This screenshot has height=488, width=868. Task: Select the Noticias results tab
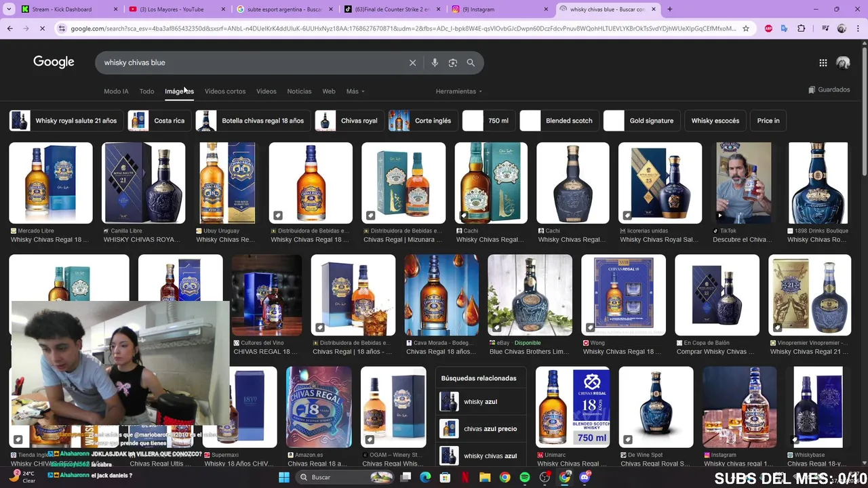pyautogui.click(x=299, y=91)
